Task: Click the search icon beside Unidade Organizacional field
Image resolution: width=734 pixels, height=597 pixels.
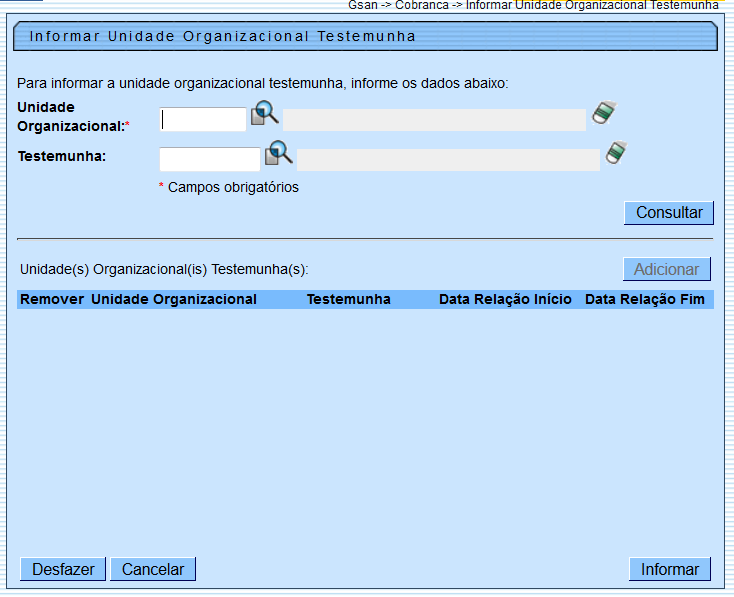Action: pos(265,113)
